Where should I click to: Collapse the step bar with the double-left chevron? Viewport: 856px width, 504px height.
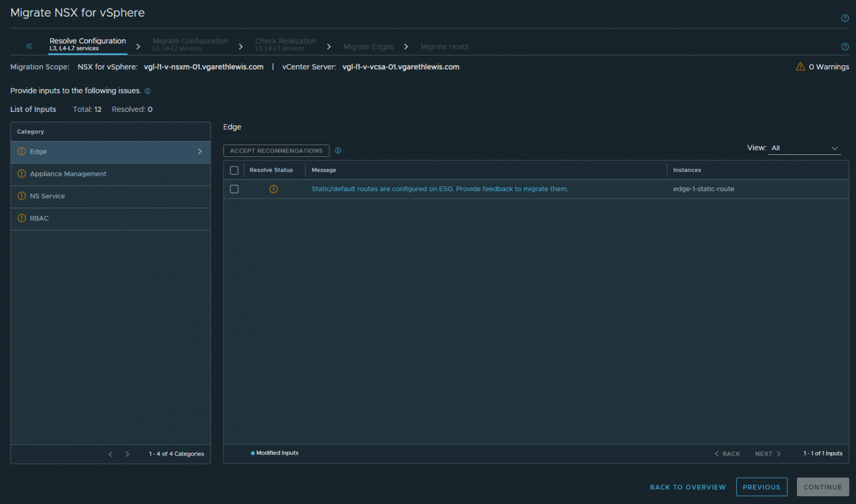coord(29,46)
